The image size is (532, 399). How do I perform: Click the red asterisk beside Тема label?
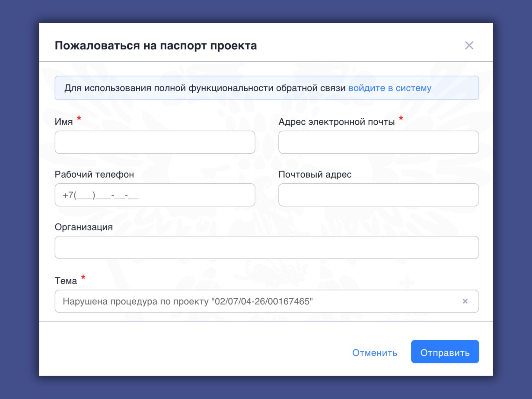pyautogui.click(x=83, y=277)
